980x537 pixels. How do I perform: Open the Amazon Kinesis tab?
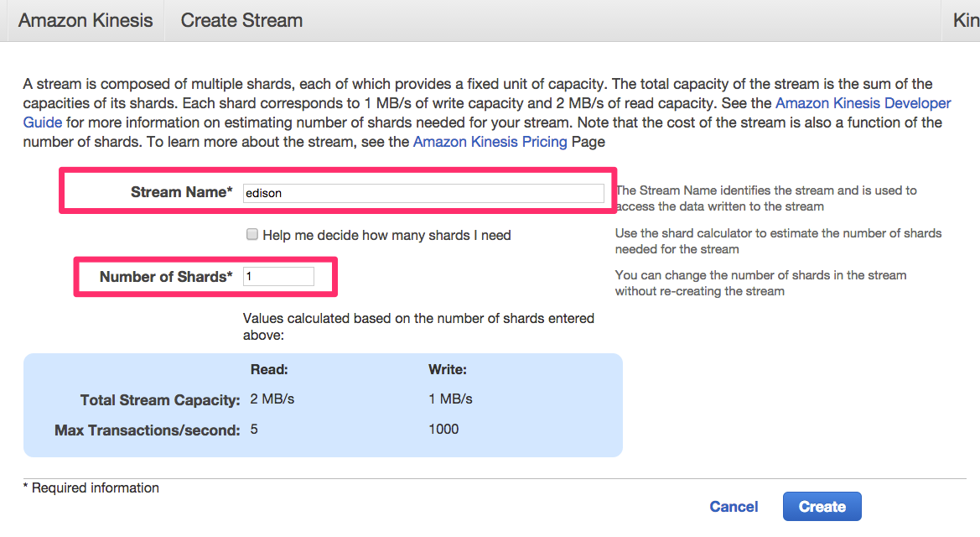[86, 21]
